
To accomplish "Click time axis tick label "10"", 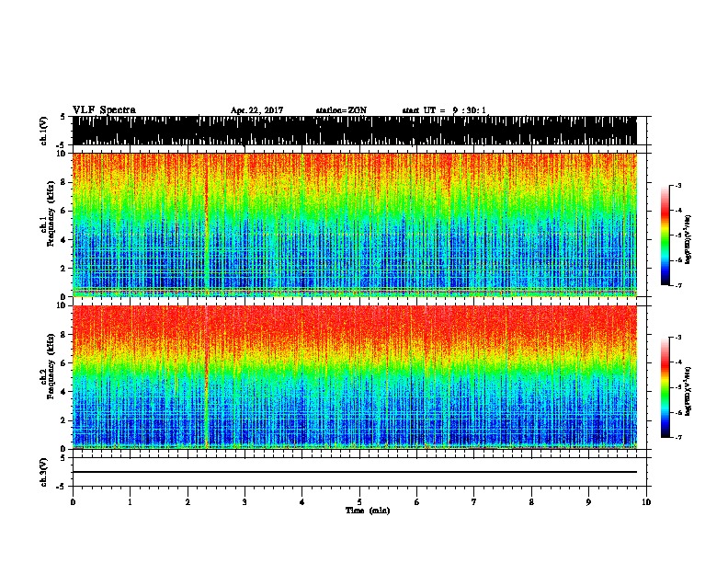I will click(646, 502).
